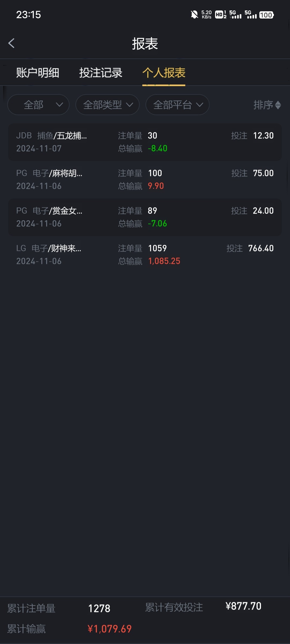
Task: Tap the 报表 page title
Action: (145, 43)
